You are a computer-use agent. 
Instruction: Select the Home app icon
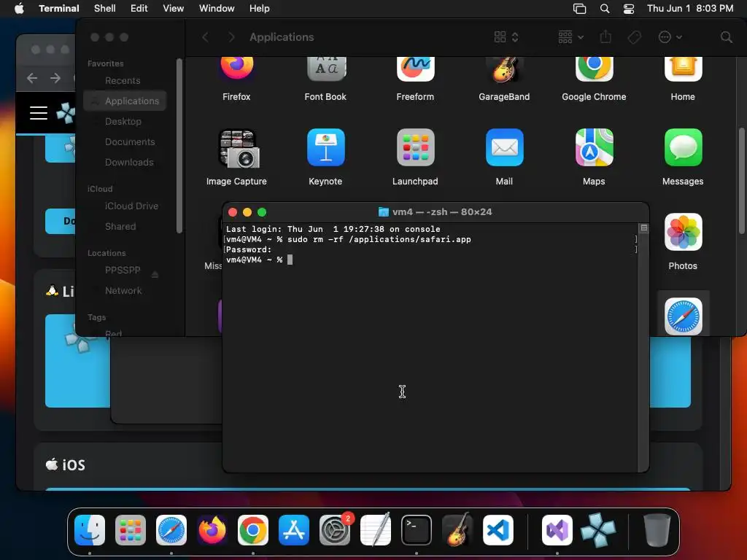tap(683, 68)
